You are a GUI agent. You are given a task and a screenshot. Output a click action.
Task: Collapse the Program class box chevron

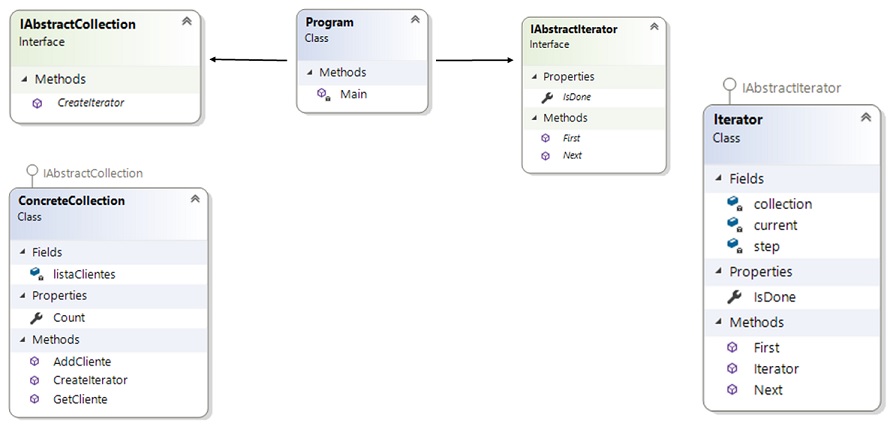point(415,19)
